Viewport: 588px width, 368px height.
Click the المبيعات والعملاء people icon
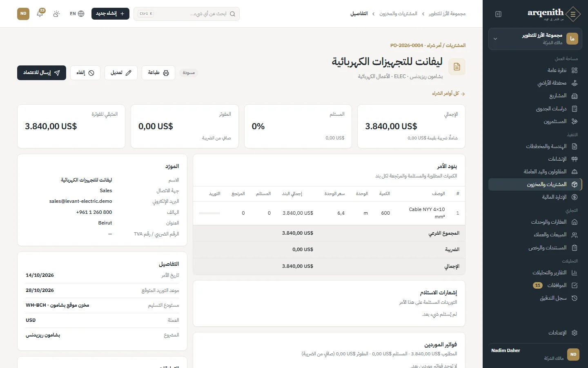click(x=575, y=235)
